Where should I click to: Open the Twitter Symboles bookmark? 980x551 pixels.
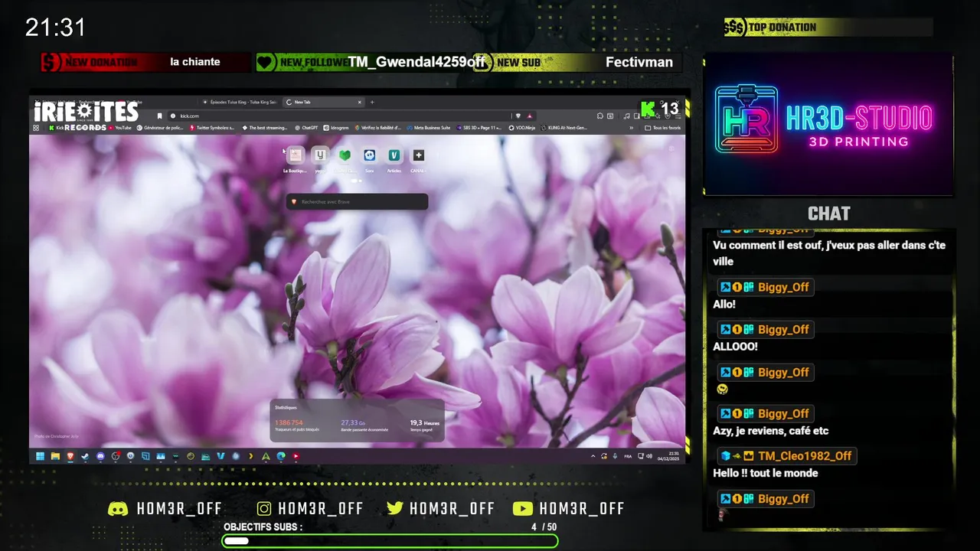coord(212,128)
